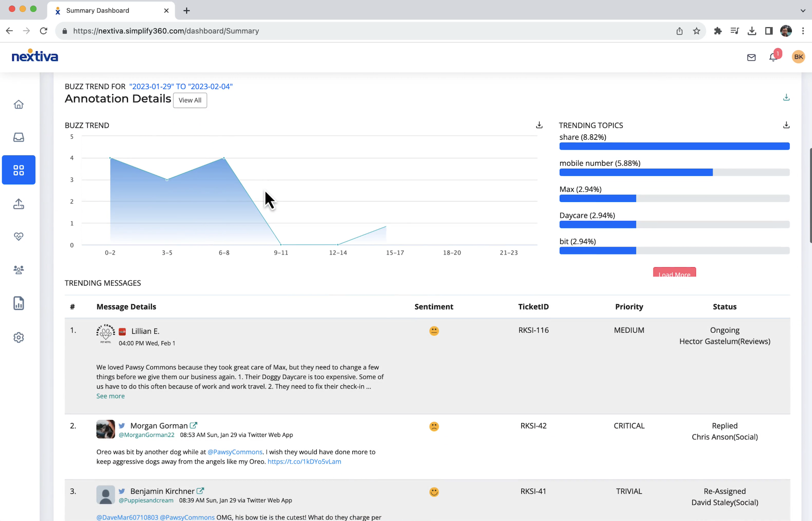Open the browser extensions puzzle icon

point(718,31)
